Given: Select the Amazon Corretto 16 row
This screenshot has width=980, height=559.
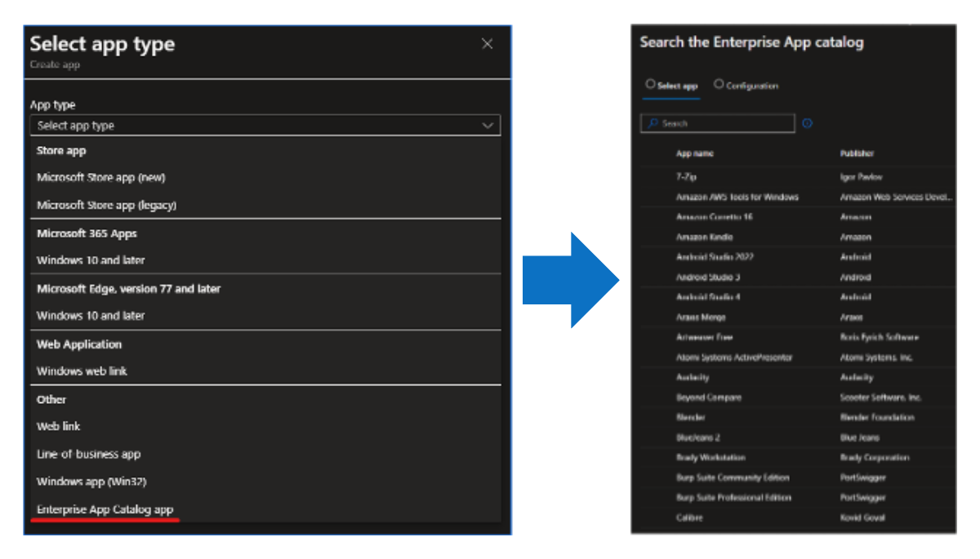Looking at the screenshot, I should click(x=798, y=217).
